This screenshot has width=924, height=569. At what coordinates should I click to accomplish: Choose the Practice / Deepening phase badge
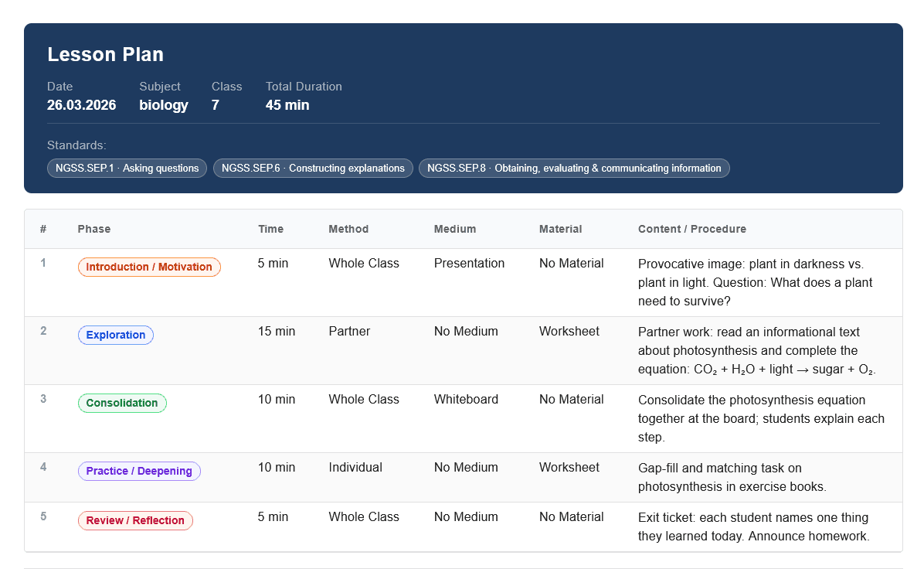pyautogui.click(x=139, y=471)
